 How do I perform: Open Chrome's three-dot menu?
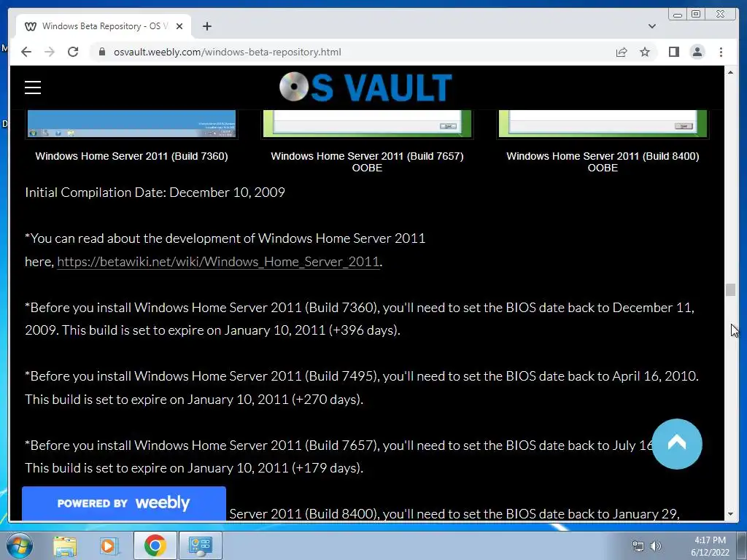[x=721, y=52]
